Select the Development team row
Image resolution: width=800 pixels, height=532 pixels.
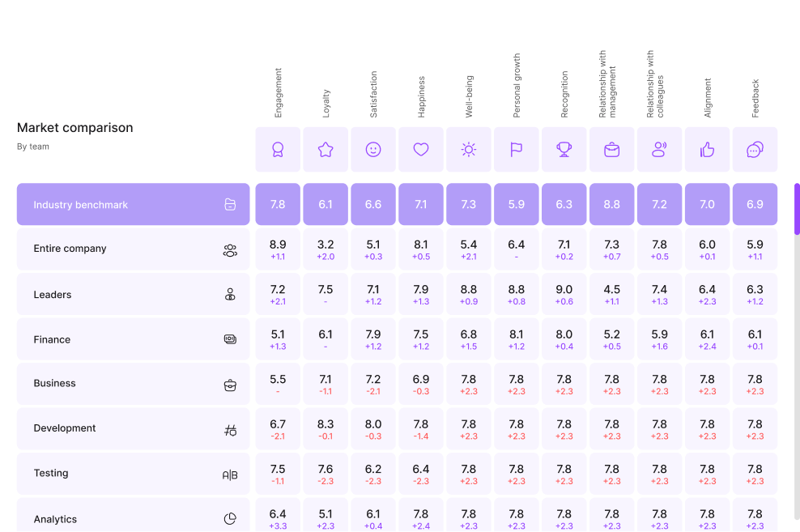tap(134, 429)
